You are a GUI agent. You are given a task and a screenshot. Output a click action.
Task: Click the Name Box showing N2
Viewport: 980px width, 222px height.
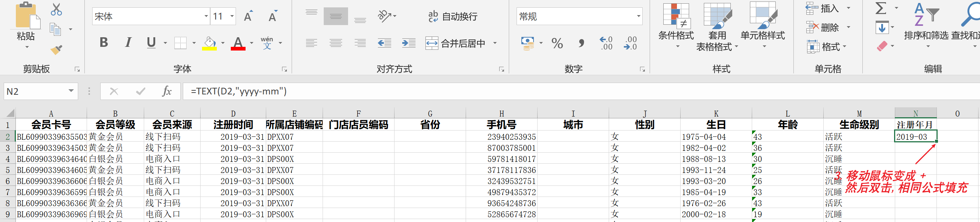41,91
